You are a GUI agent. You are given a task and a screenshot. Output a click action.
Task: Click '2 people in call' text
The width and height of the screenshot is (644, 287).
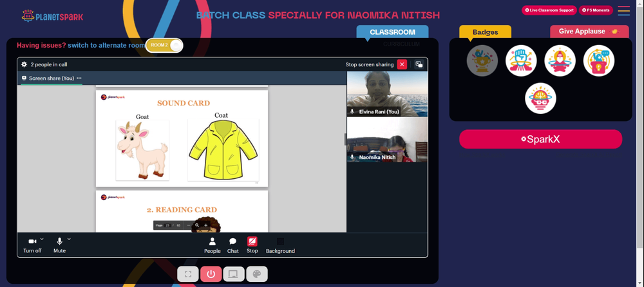(x=49, y=64)
